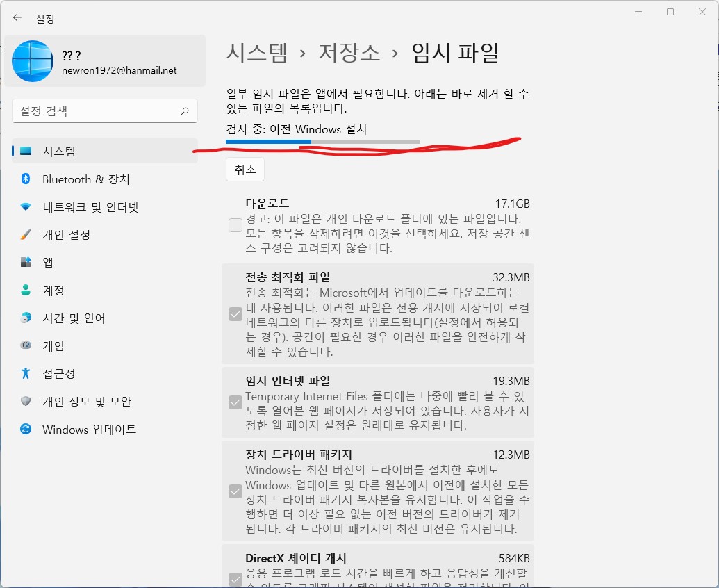Image resolution: width=719 pixels, height=588 pixels.
Task: Click the 임시 파일 page title
Action: click(454, 53)
